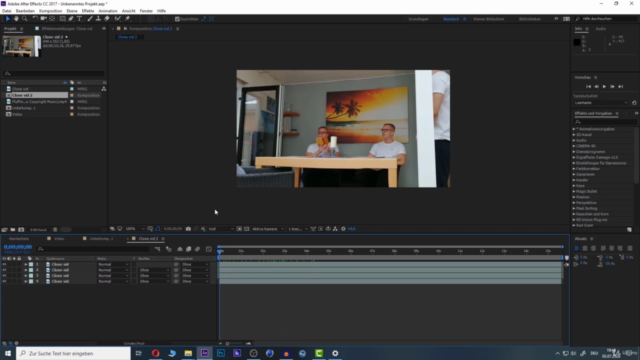The height and width of the screenshot is (360, 640).
Task: Switch to the Renderliste tab
Action: (19, 239)
